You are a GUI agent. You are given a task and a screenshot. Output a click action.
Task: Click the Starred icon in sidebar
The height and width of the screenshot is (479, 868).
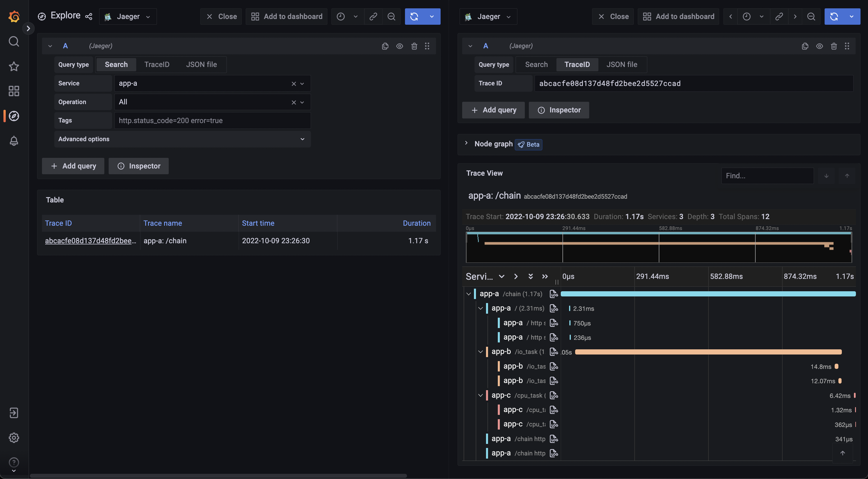[x=14, y=66]
